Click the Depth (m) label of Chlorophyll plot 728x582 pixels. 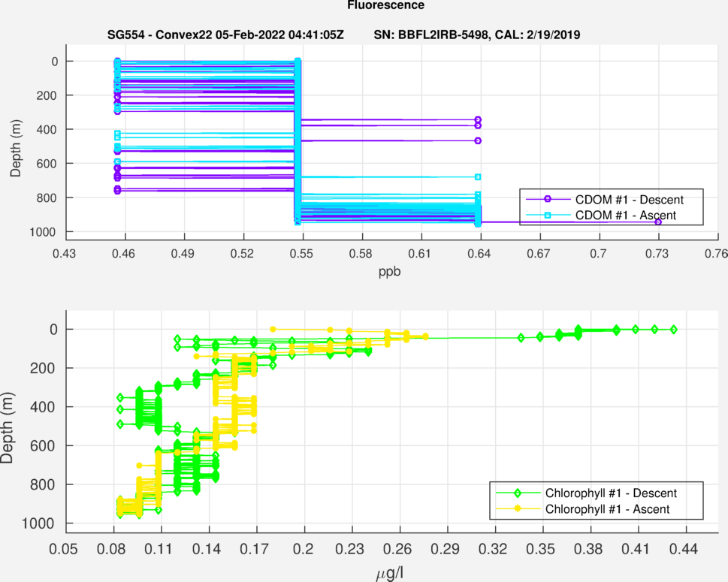point(17,427)
